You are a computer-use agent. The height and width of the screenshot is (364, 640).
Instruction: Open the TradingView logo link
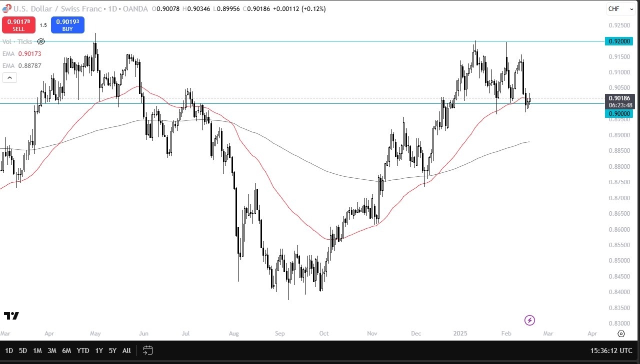point(11,316)
